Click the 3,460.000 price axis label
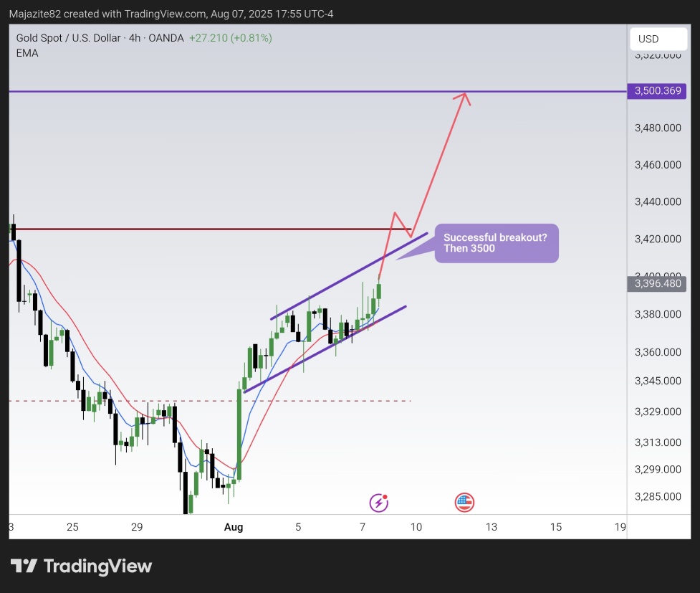 tap(658, 165)
